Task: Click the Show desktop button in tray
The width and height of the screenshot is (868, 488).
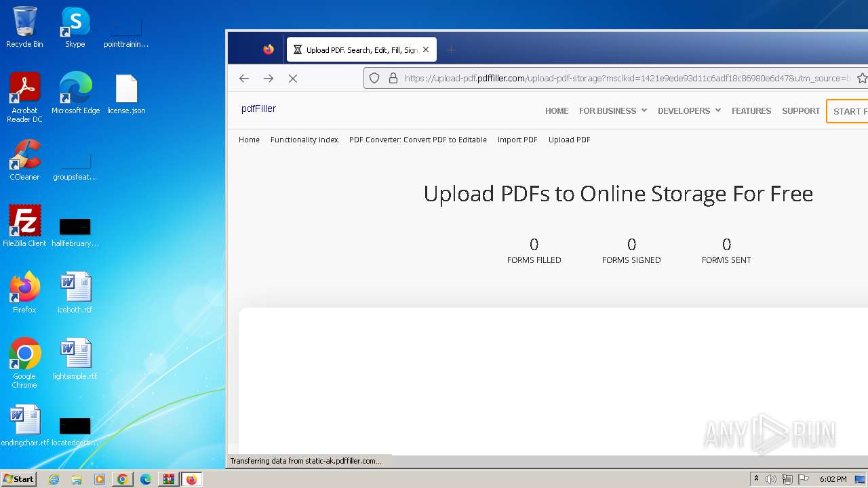Action: coord(861,479)
